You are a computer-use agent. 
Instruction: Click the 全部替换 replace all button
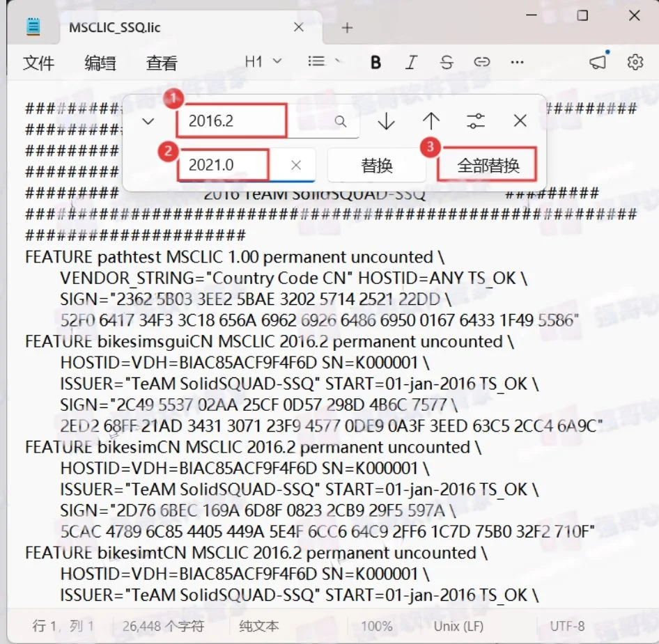pyautogui.click(x=488, y=165)
